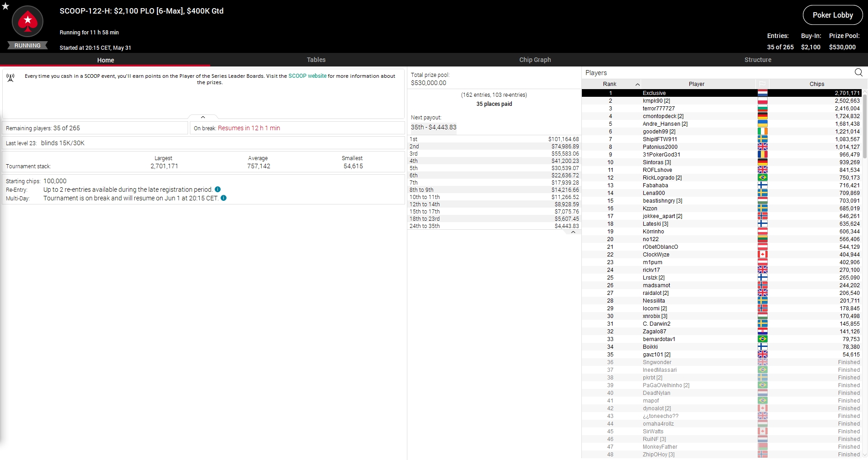
Task: Click the 1st place payout row
Action: pyautogui.click(x=494, y=139)
